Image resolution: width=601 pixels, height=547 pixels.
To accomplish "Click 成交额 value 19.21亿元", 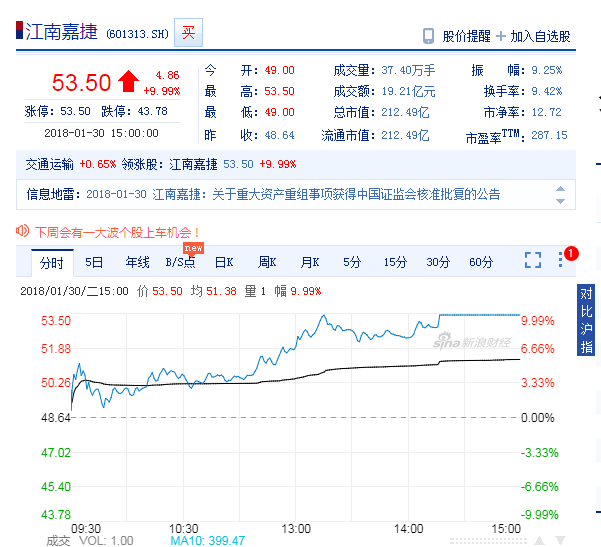I will pyautogui.click(x=408, y=91).
